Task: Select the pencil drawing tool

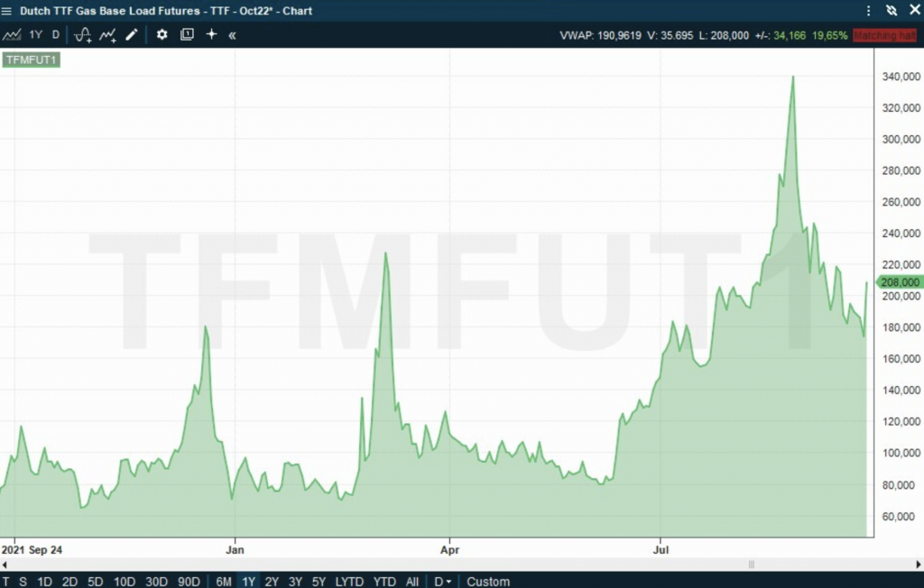Action: 132,34
